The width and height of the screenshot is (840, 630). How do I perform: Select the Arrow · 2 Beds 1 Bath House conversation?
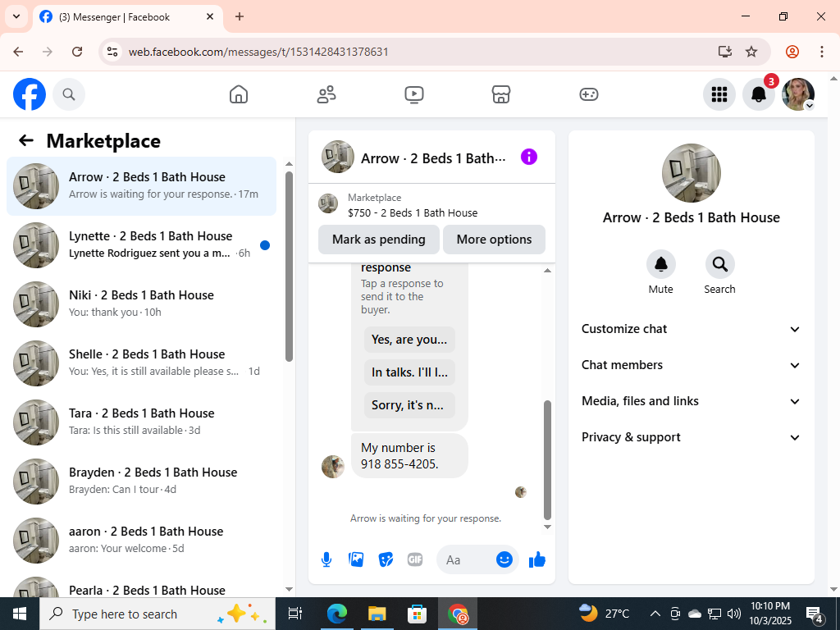pos(141,186)
